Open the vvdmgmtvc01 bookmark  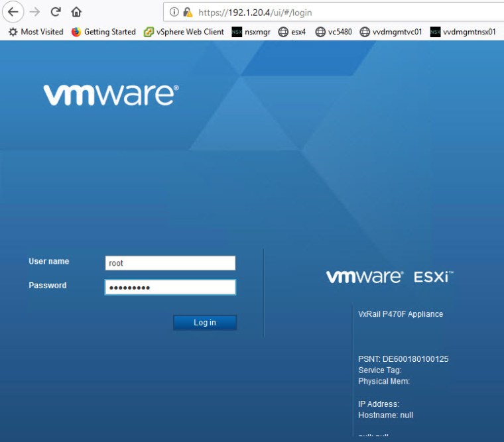(391, 32)
